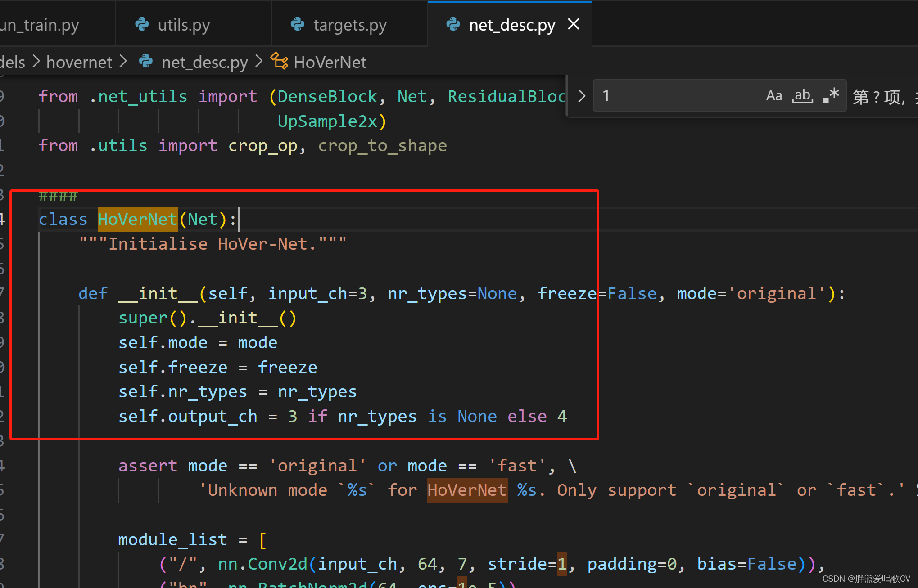This screenshot has width=918, height=588.
Task: Open hovernet folder in breadcrumb
Action: click(79, 62)
